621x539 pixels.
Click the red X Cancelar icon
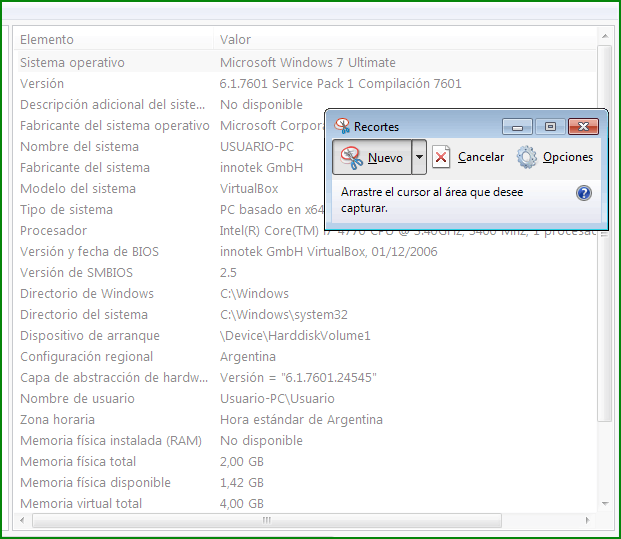[x=441, y=157]
